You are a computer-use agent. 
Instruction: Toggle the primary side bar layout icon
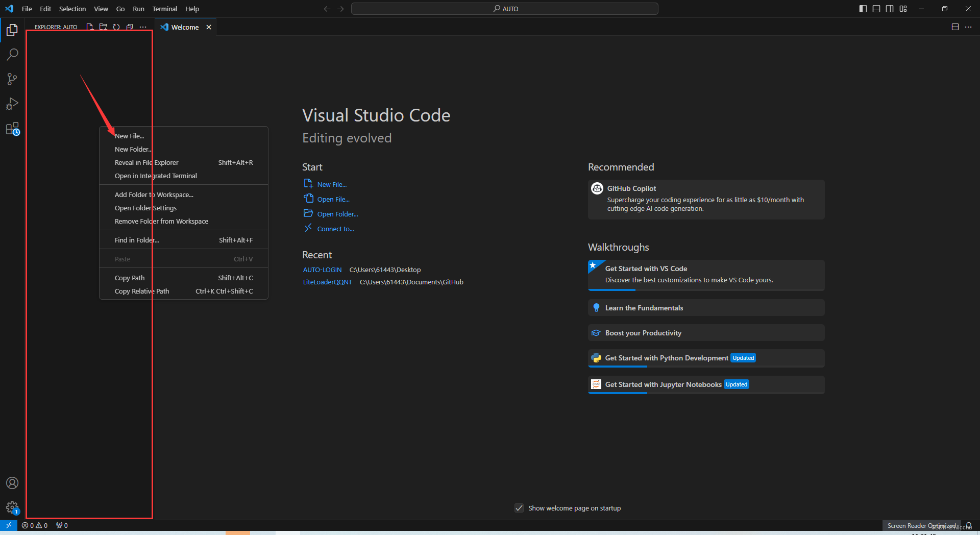[x=863, y=9]
